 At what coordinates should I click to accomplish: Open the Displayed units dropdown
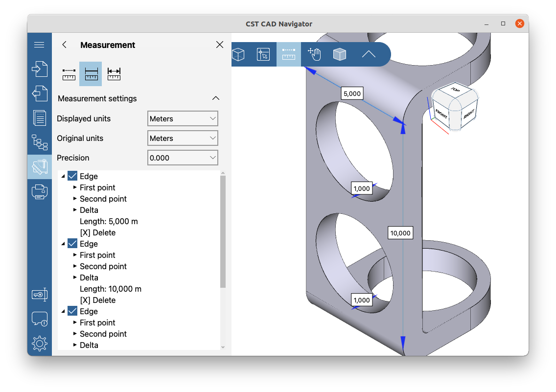(x=183, y=118)
